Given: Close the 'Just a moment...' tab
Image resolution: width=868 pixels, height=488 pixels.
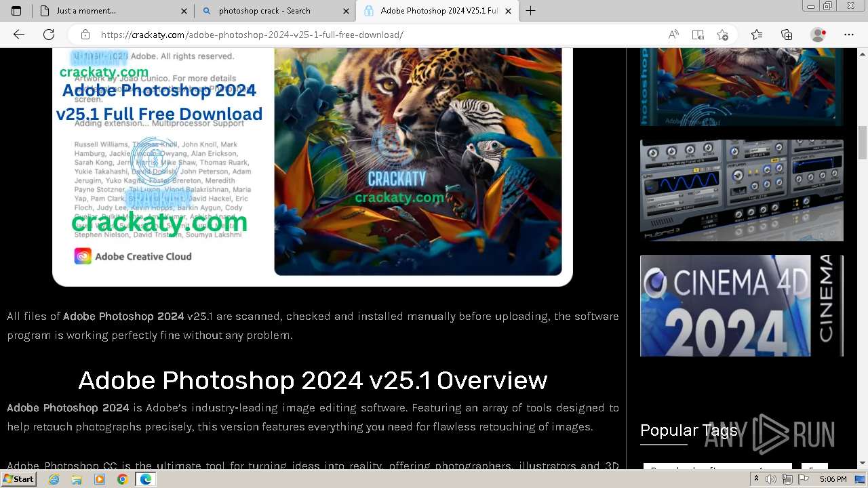Looking at the screenshot, I should (x=184, y=11).
